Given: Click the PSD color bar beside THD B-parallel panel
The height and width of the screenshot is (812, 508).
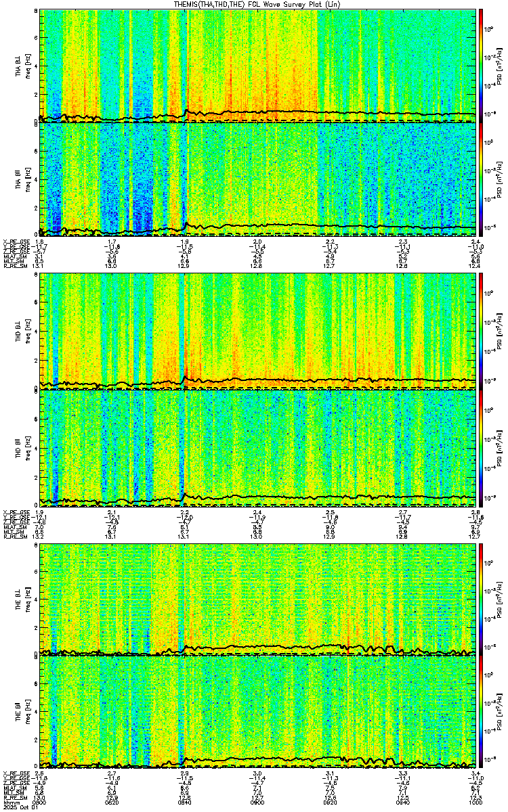Looking at the screenshot, I should coord(482,448).
